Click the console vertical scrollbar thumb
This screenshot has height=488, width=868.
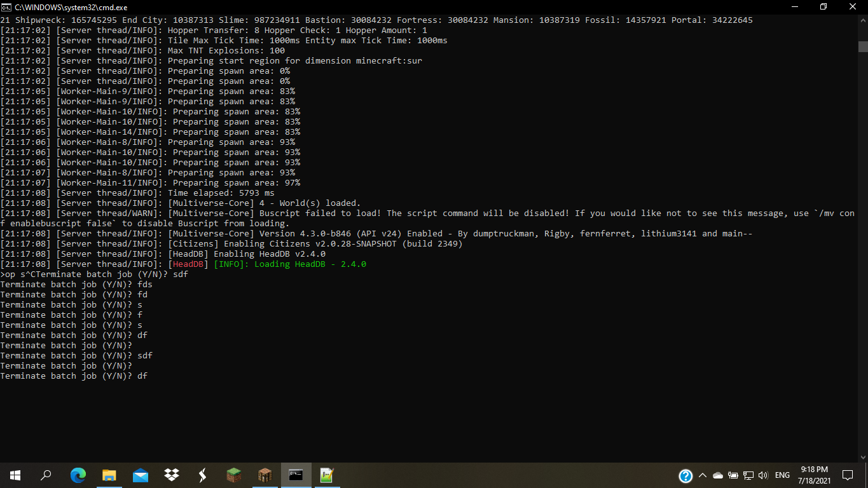862,46
